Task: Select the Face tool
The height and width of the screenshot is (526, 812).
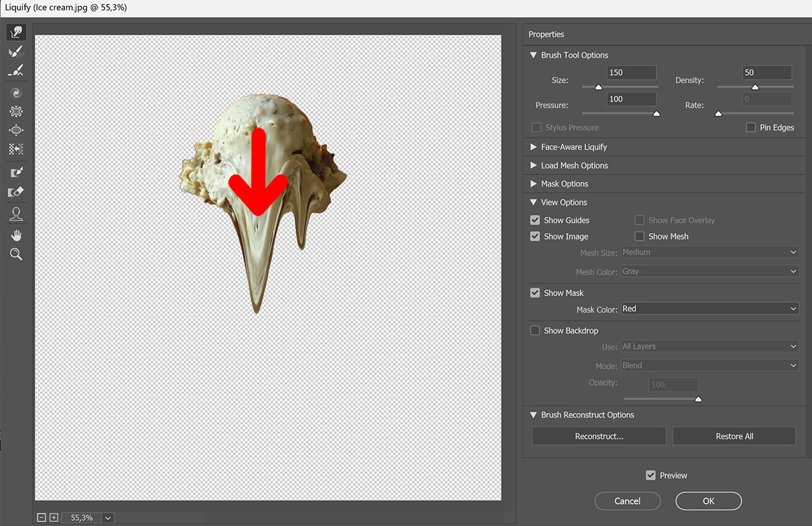Action: click(16, 213)
